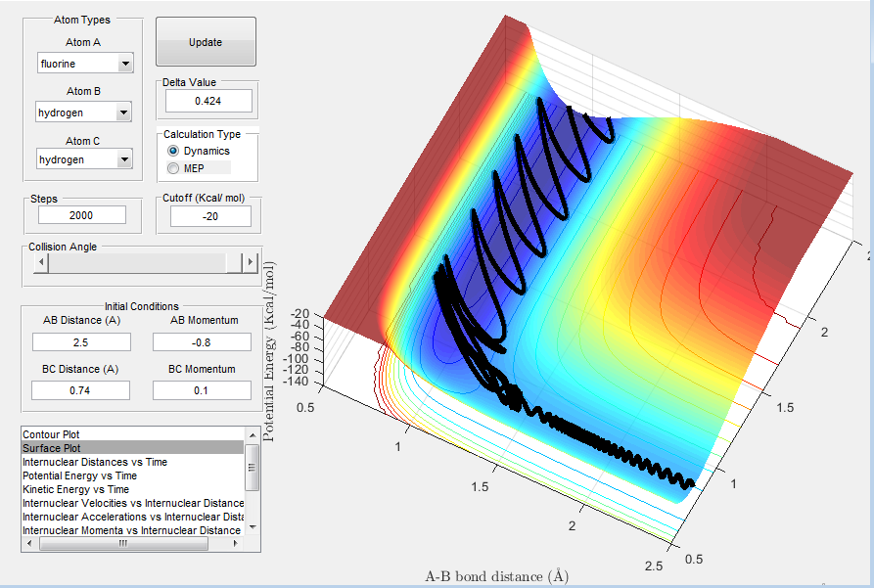Click the BC Distance field
The height and width of the screenshot is (588, 874).
(81, 390)
